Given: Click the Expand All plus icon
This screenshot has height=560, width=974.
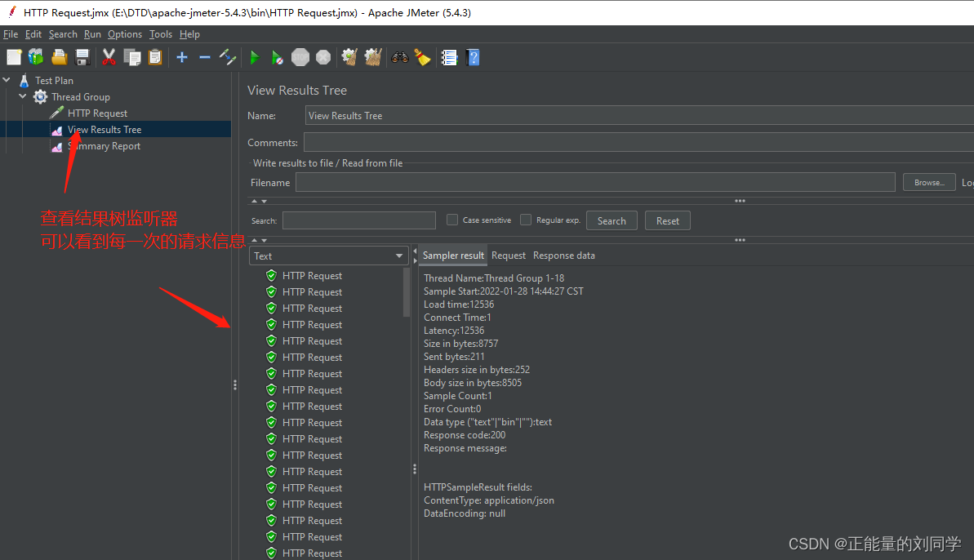Looking at the screenshot, I should tap(182, 58).
